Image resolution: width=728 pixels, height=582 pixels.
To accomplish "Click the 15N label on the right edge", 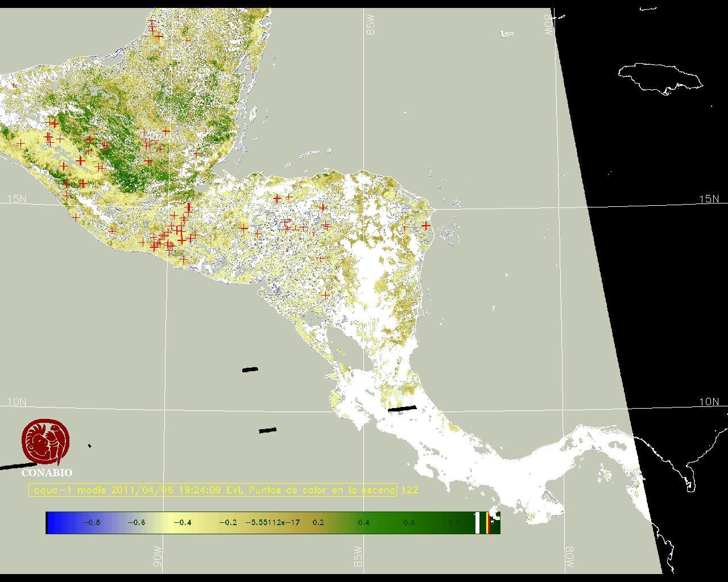I will coord(709,199).
